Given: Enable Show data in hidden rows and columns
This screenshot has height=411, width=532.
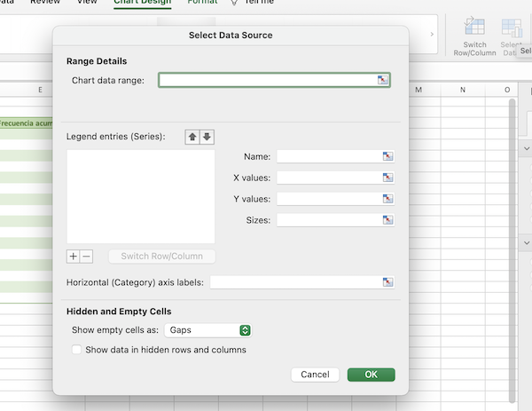Looking at the screenshot, I should (77, 350).
